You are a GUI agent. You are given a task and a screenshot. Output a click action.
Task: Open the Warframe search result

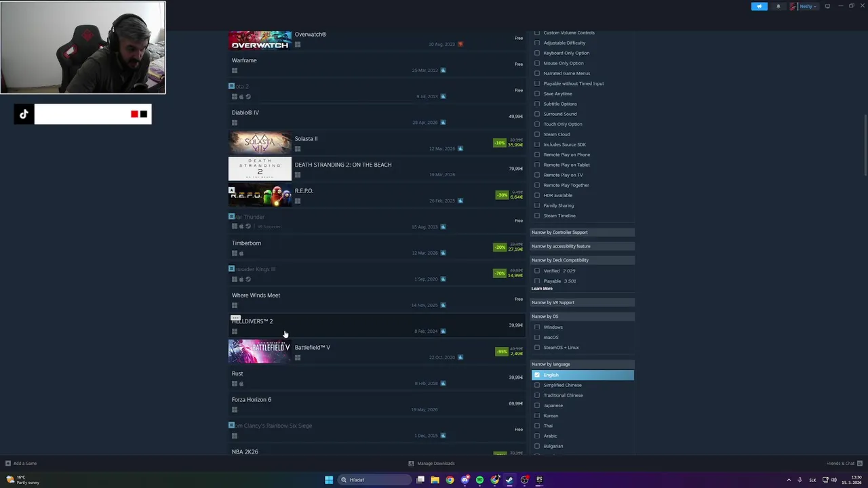[376, 65]
